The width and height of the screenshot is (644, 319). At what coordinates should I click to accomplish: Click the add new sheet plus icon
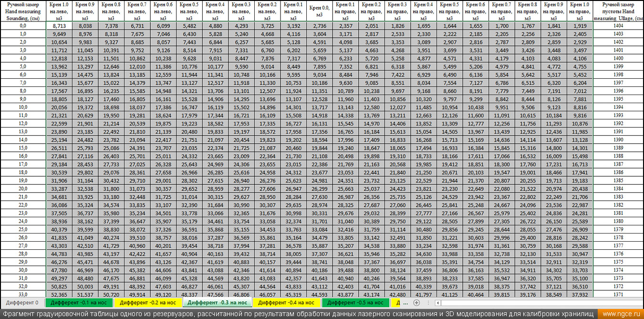tap(416, 303)
